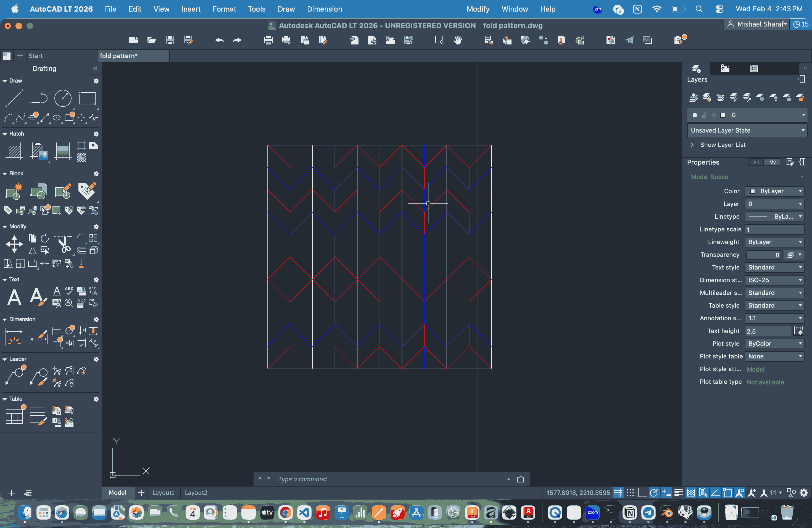Select the Circle draw tool
The image size is (812, 528).
click(63, 98)
